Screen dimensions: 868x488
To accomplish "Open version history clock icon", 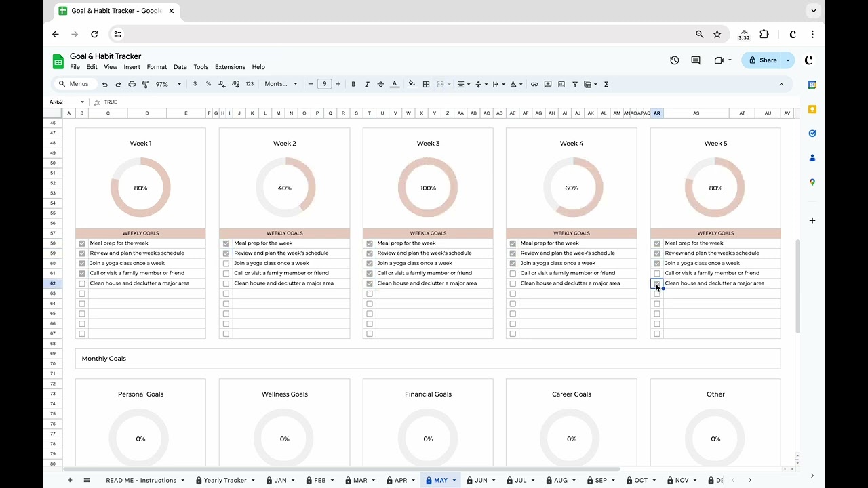I will click(x=674, y=60).
